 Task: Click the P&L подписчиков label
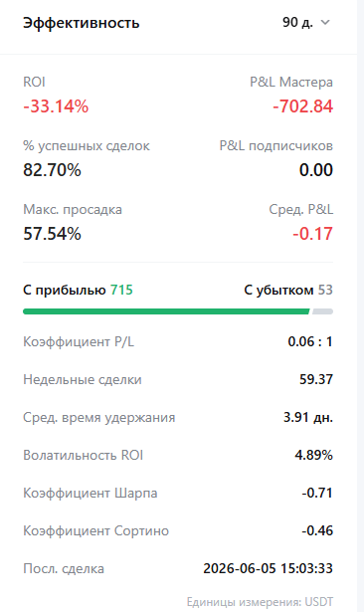[x=275, y=145]
